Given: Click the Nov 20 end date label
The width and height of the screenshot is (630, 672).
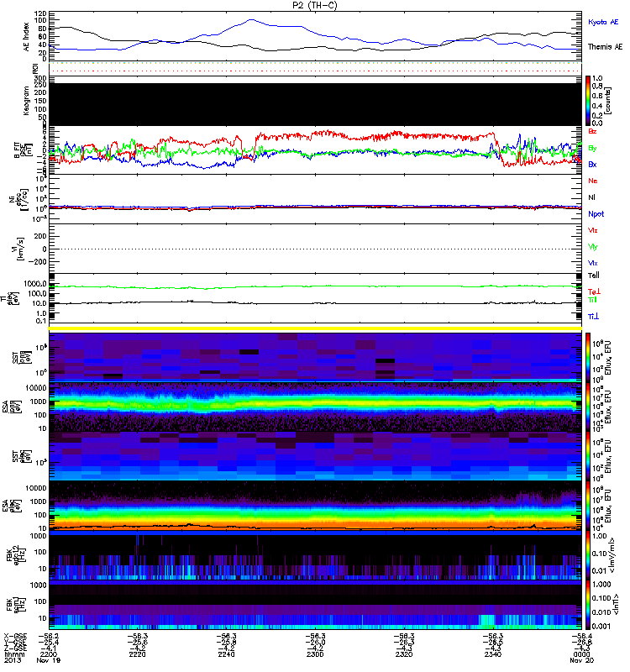Looking at the screenshot, I should tap(580, 665).
